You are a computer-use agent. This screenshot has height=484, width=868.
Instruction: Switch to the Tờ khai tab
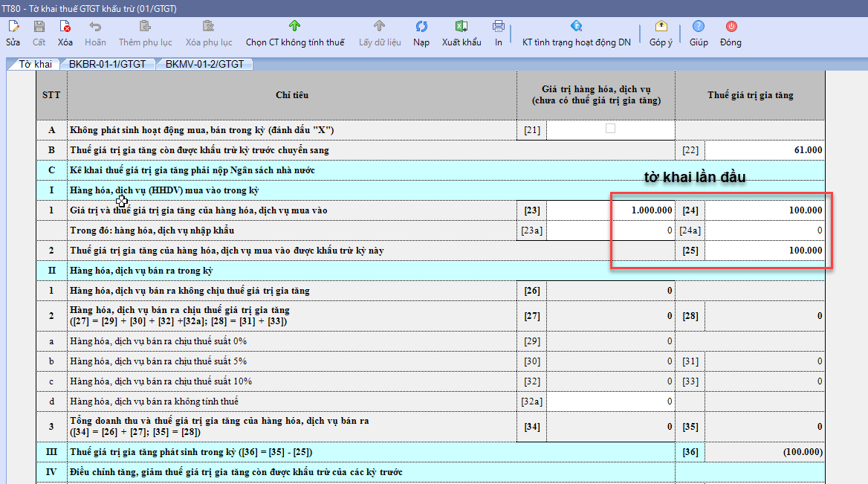(x=35, y=64)
